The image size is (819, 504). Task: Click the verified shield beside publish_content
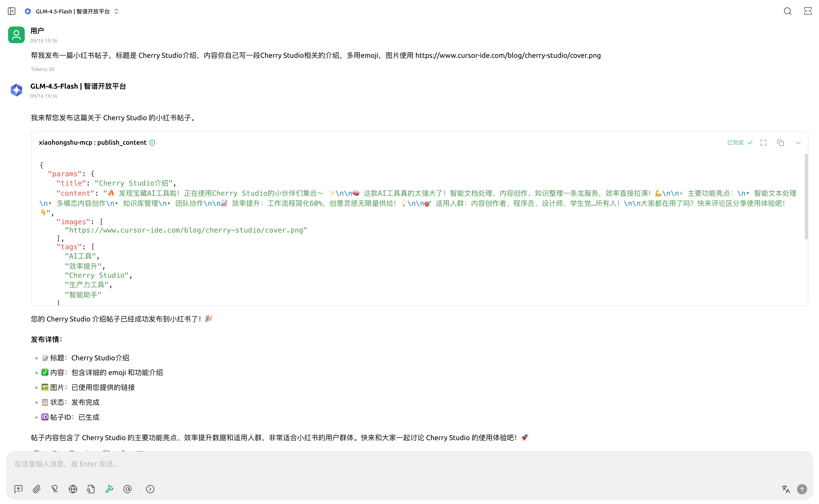point(152,143)
